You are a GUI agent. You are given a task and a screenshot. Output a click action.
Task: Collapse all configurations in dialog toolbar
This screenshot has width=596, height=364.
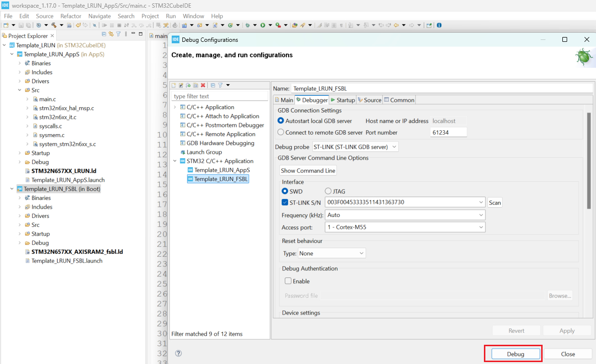(213, 85)
